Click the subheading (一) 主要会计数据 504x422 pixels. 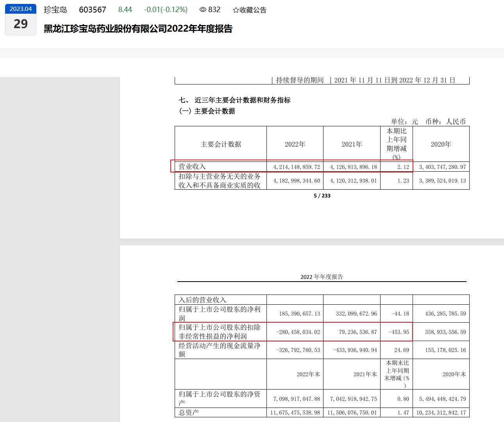207,111
